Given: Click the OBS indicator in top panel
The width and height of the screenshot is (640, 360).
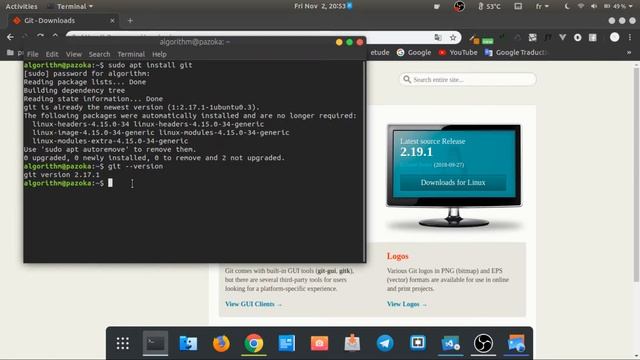Looking at the screenshot, I should (x=459, y=6).
